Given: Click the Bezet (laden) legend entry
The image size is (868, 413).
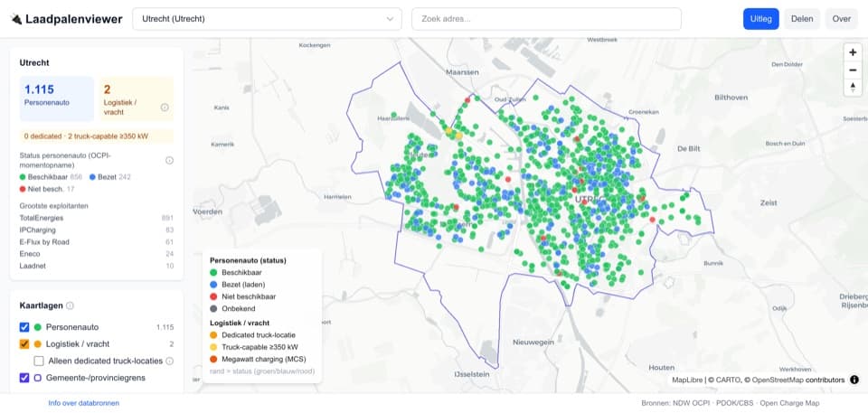Looking at the screenshot, I should pos(238,285).
